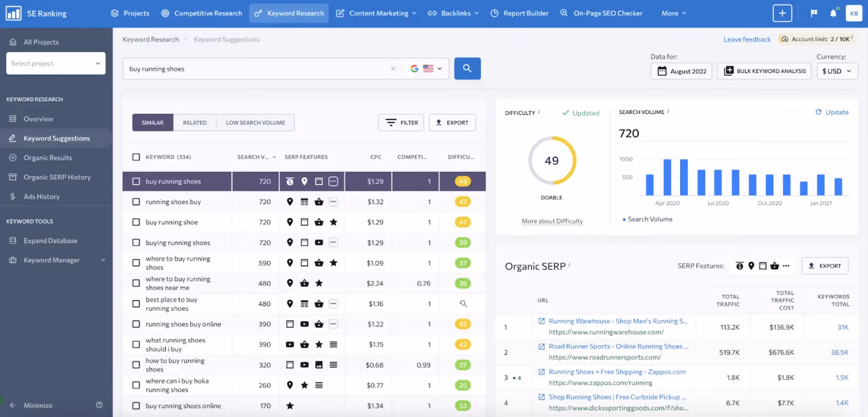Open Ads History in sidebar
Image resolution: width=868 pixels, height=417 pixels.
click(42, 196)
